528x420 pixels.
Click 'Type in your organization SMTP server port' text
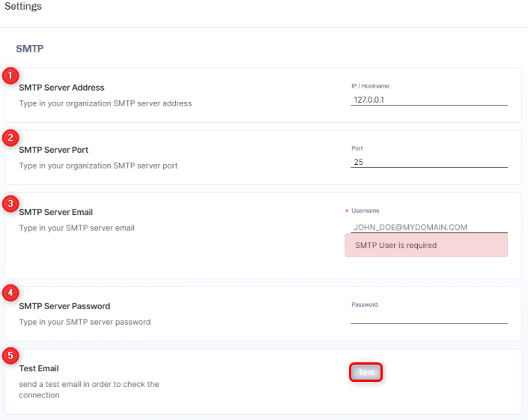(x=98, y=165)
